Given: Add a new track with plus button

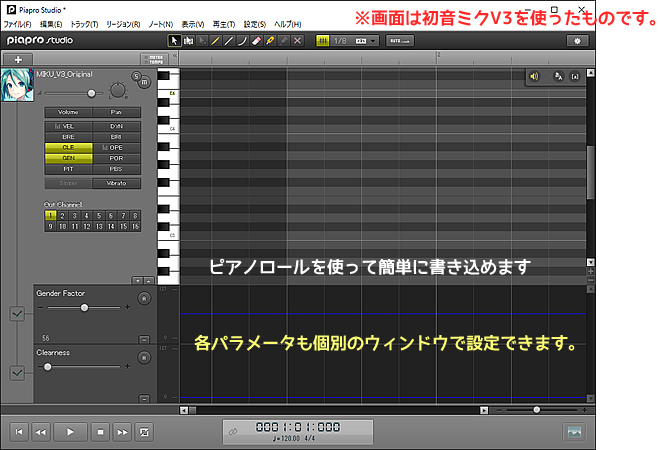Looking at the screenshot, I should [x=18, y=59].
